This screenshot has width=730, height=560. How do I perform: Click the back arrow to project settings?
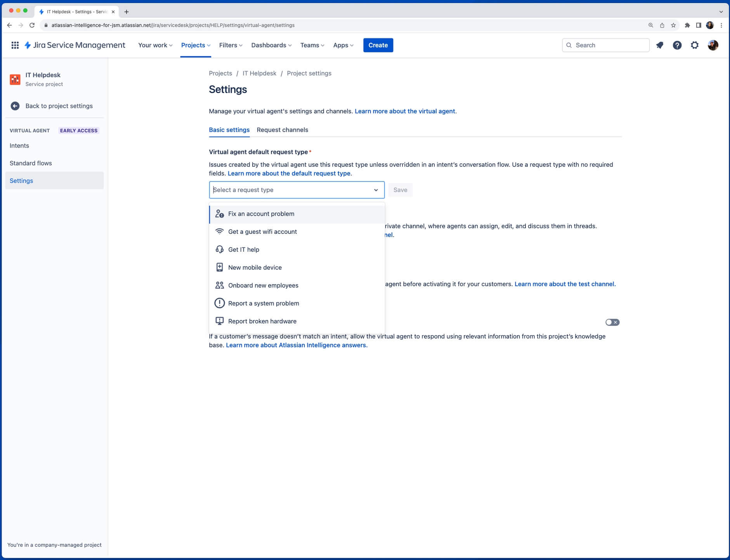(15, 105)
